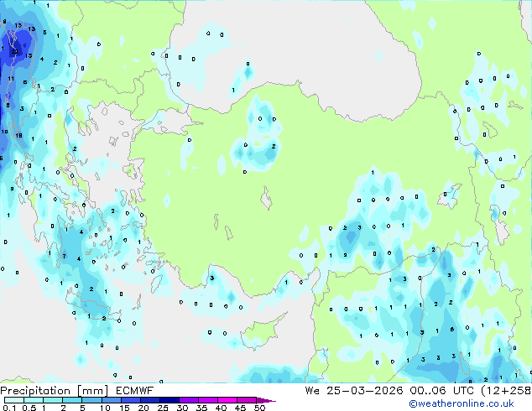The height and width of the screenshot is (411, 532).
Task: Click the '7' precipitation value near Greece
Action: point(64,257)
